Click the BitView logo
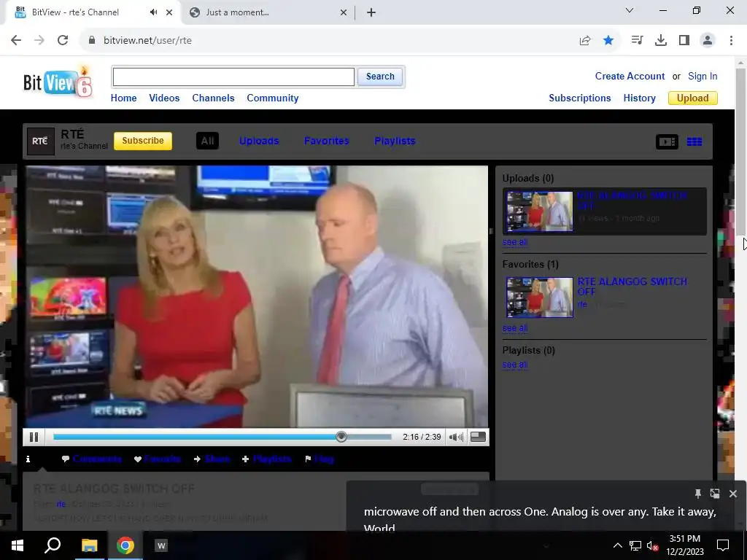This screenshot has height=560, width=747. point(57,82)
